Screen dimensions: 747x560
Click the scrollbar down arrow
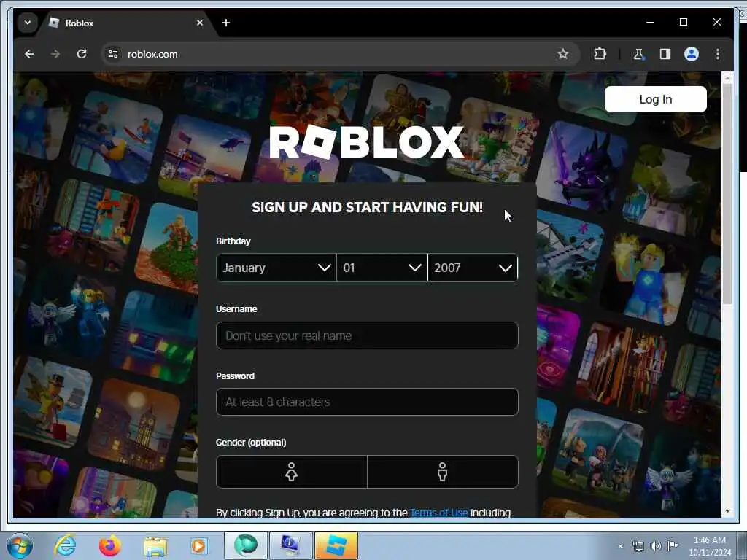pyautogui.click(x=727, y=511)
